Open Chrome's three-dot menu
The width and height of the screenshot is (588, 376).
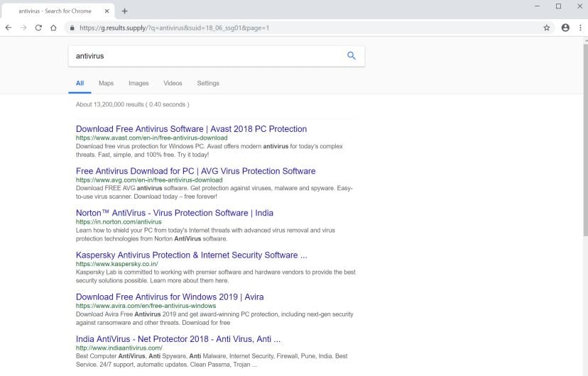(x=580, y=28)
